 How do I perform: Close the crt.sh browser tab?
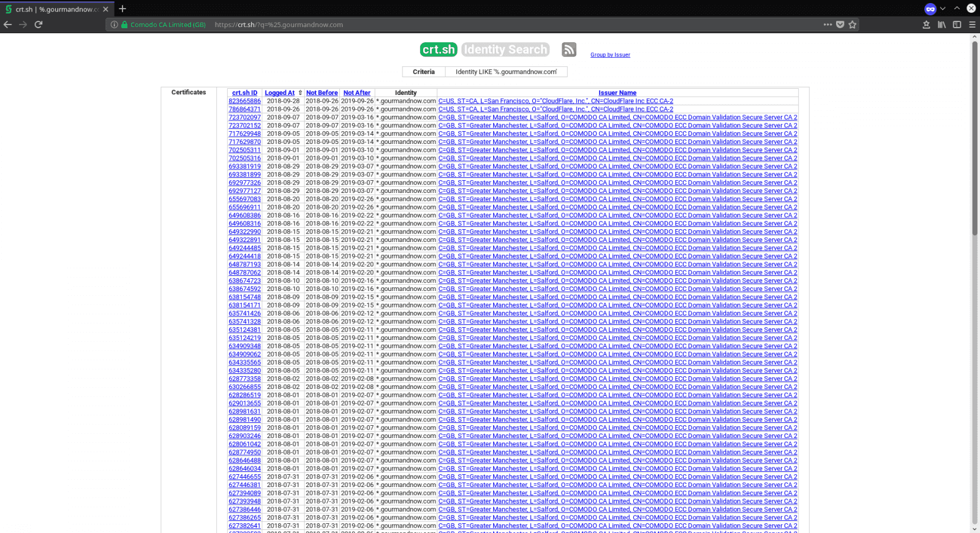coord(105,9)
